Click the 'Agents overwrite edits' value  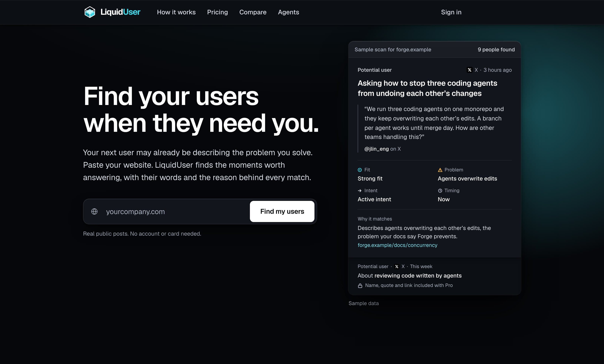click(467, 178)
